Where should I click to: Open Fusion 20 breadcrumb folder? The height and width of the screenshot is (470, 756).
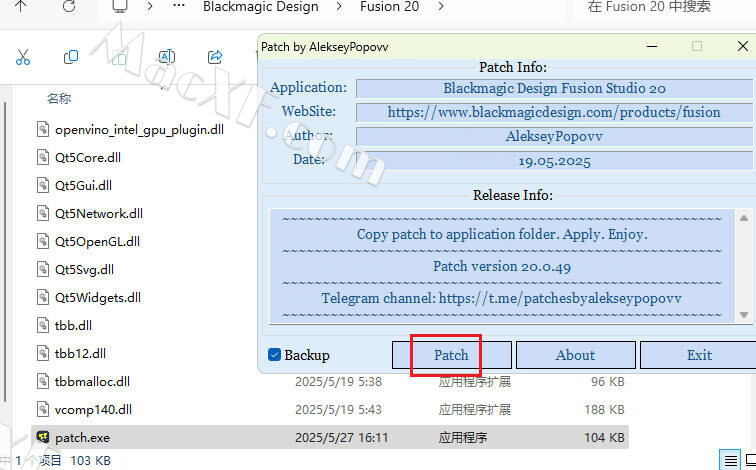coord(390,7)
